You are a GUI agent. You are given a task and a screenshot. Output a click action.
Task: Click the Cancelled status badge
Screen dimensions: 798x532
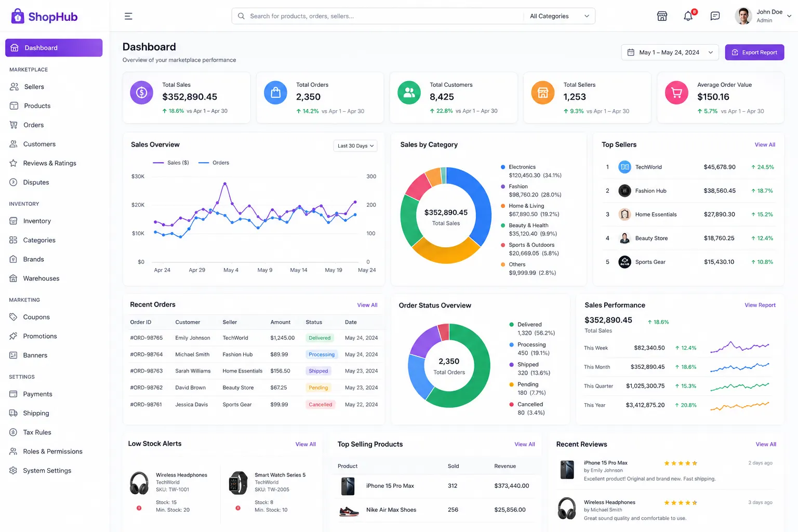click(x=321, y=404)
